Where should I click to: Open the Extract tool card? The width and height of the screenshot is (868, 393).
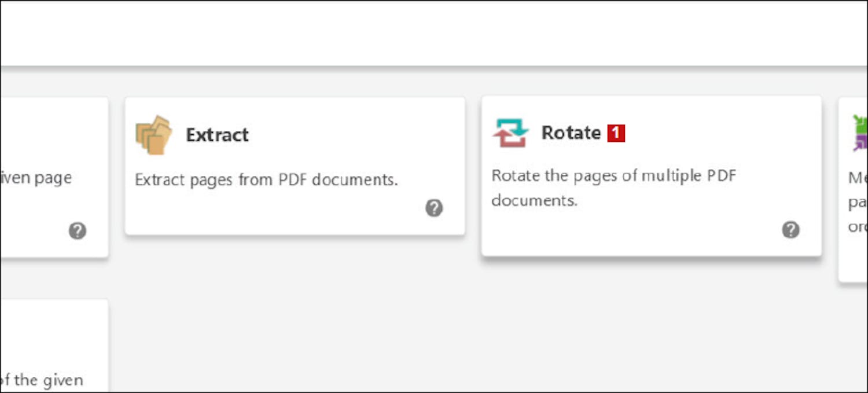(295, 166)
